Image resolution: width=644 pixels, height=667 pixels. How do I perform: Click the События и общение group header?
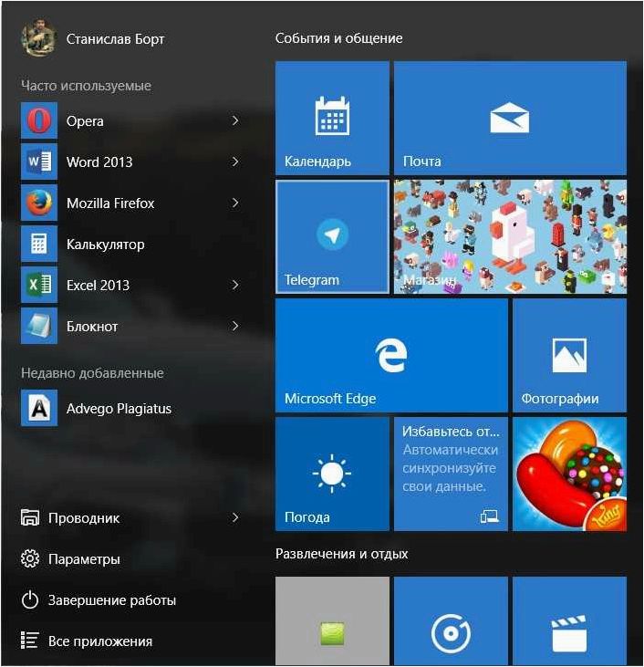338,38
